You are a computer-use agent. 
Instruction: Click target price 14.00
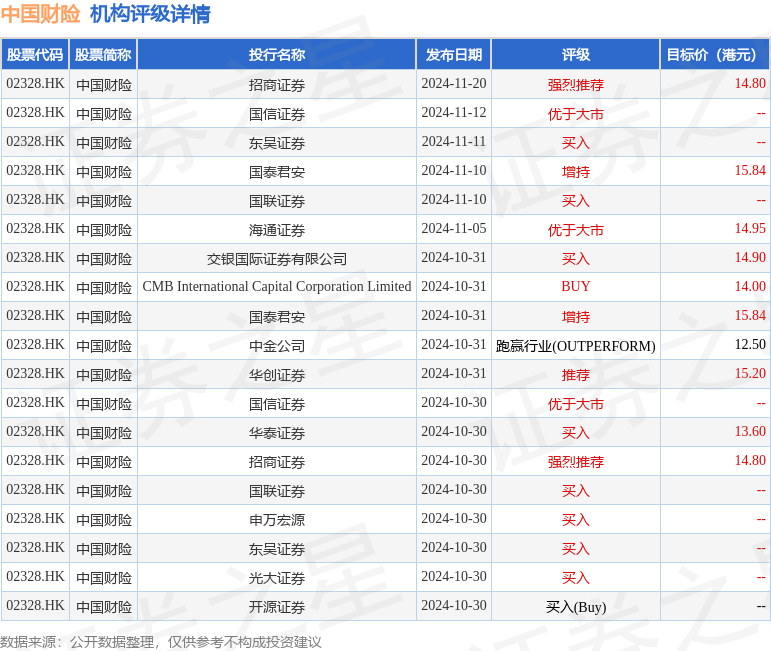(750, 287)
